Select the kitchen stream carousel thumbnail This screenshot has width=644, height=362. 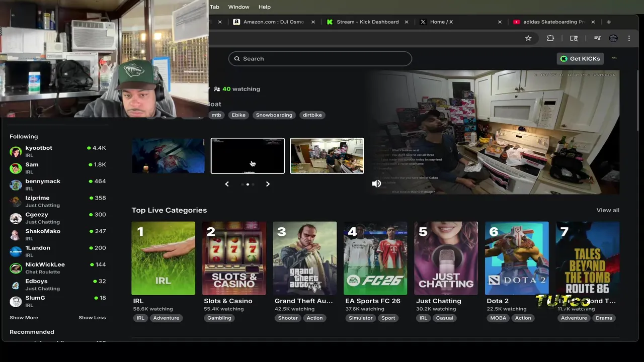click(327, 156)
